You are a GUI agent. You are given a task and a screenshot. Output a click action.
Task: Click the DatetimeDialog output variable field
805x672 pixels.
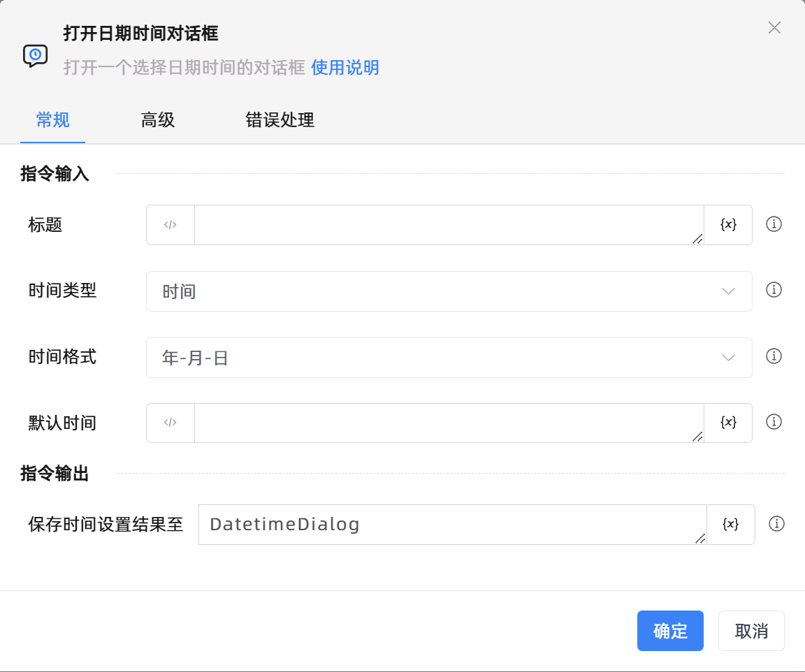tap(452, 524)
